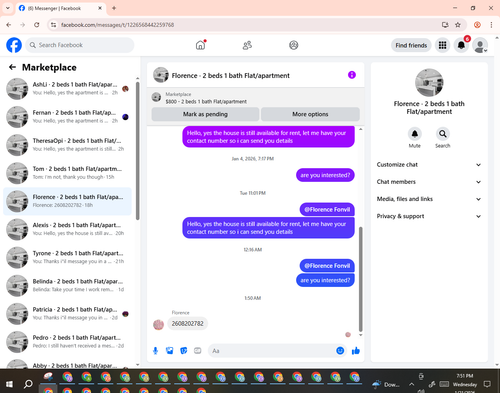Go back in browser
500x393 pixels.
(9, 25)
